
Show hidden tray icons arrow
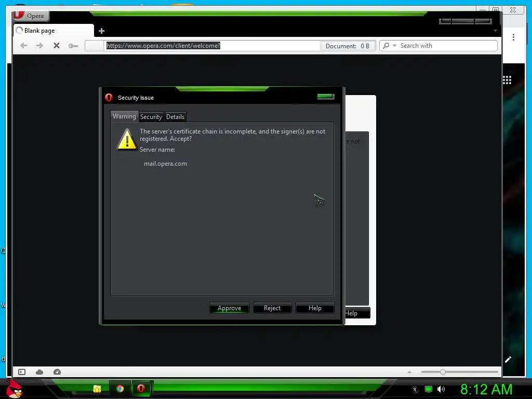(415, 390)
